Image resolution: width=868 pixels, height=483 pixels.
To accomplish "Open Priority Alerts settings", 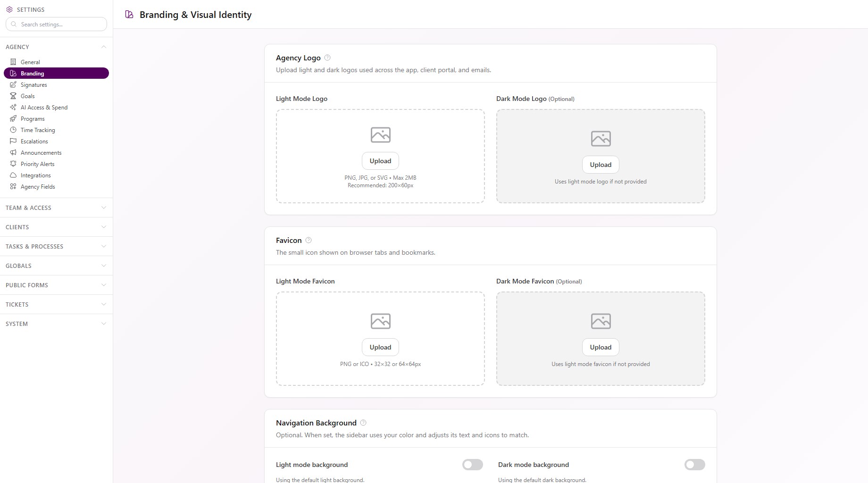I will coord(56,164).
